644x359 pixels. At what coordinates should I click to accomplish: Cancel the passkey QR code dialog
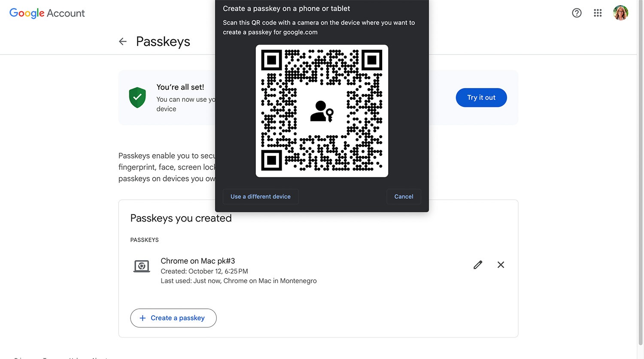(x=404, y=197)
